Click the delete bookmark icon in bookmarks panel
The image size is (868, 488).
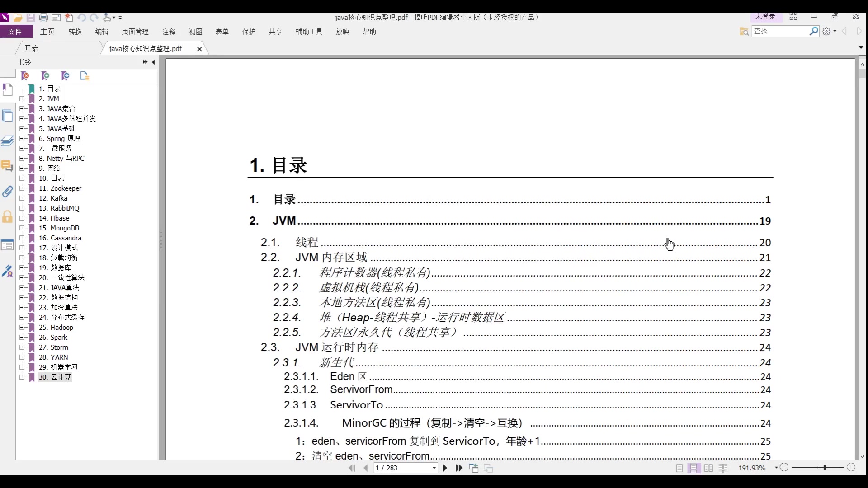click(26, 76)
